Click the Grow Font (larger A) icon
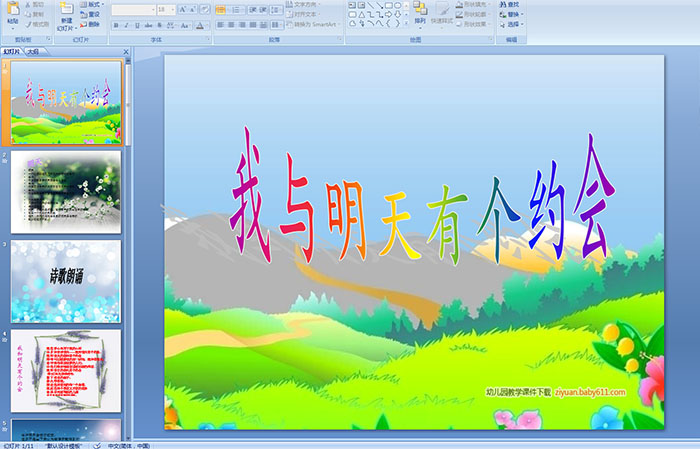The width and height of the screenshot is (700, 449). [x=183, y=9]
